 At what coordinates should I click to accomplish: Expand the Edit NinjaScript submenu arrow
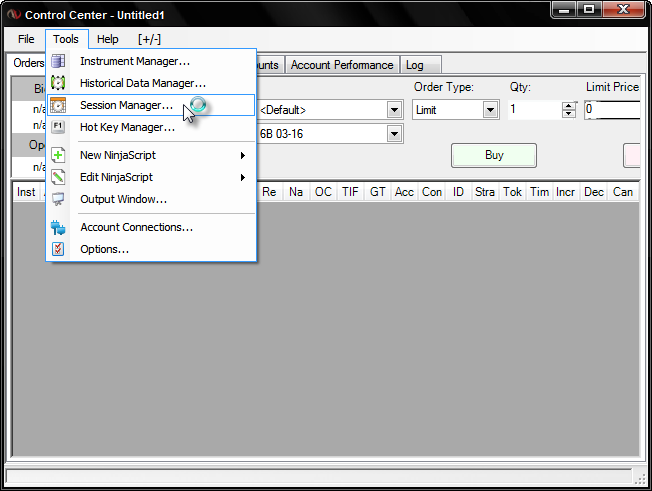click(x=242, y=177)
